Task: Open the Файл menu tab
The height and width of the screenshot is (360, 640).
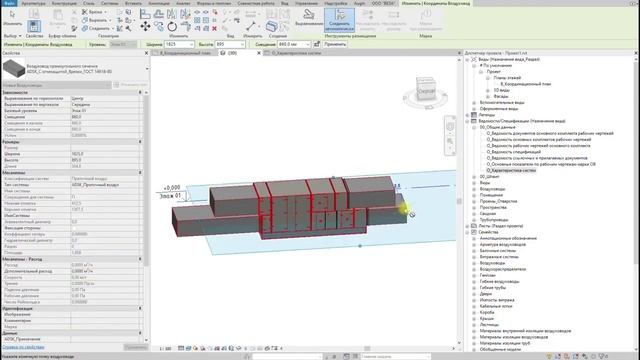Action: tap(9, 3)
